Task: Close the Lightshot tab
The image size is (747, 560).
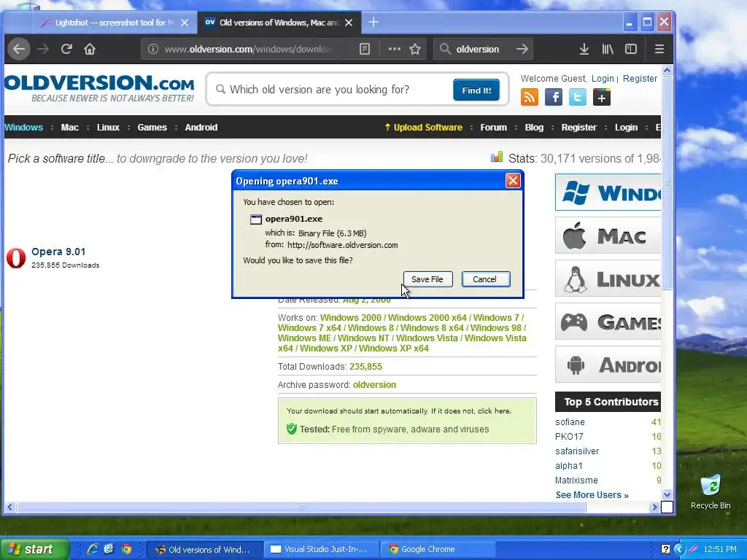Action: (x=185, y=23)
